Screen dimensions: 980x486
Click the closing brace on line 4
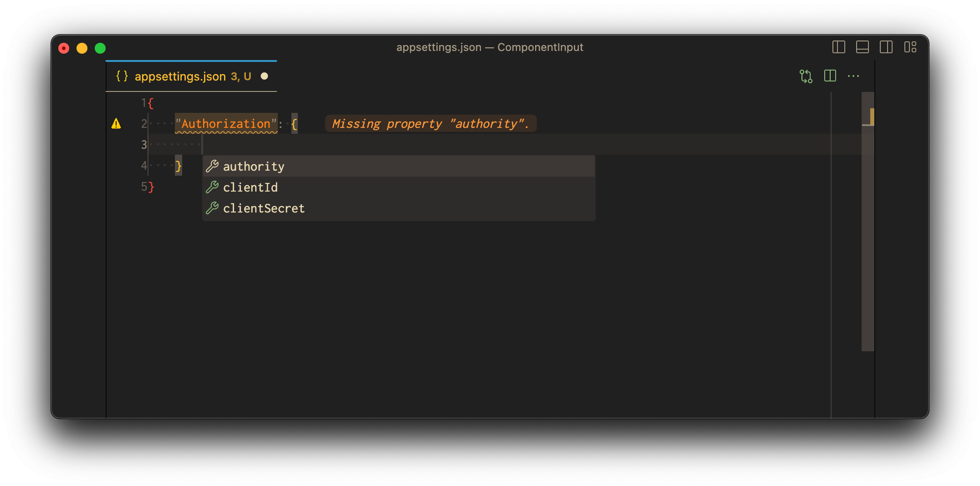click(x=179, y=166)
